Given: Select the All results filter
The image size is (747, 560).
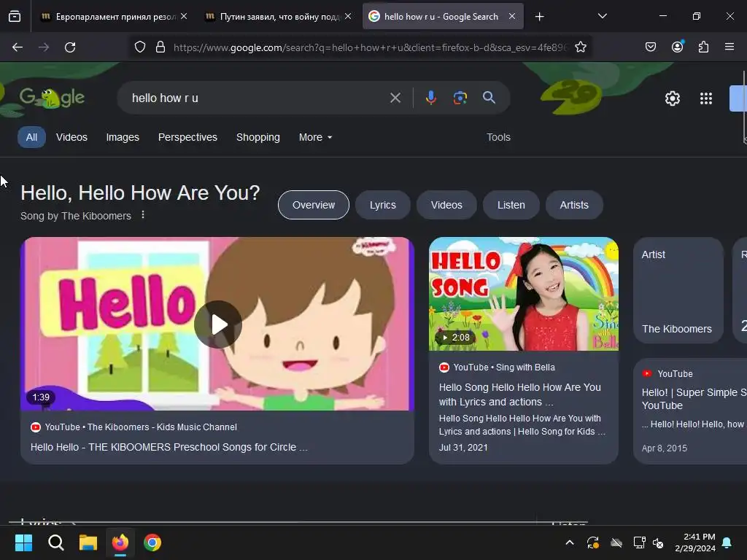Looking at the screenshot, I should [31, 137].
